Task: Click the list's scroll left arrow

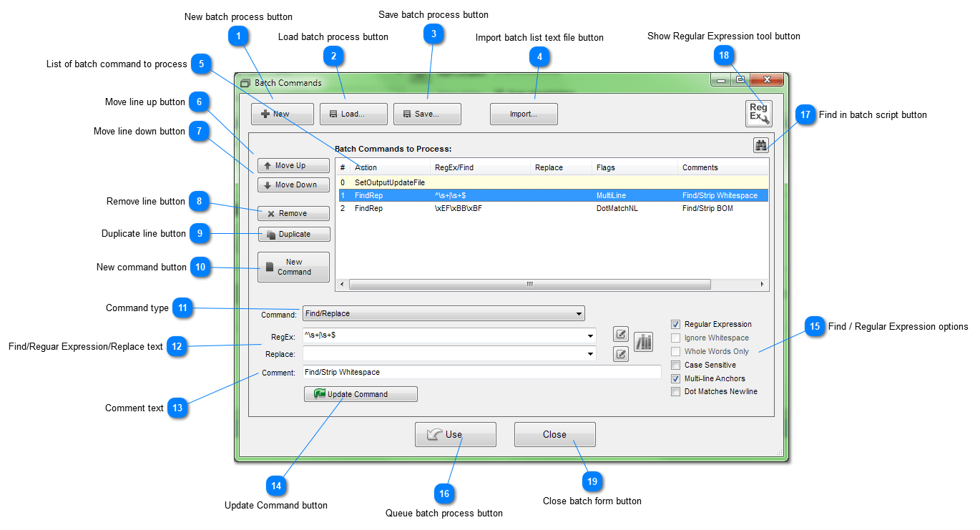Action: [342, 284]
